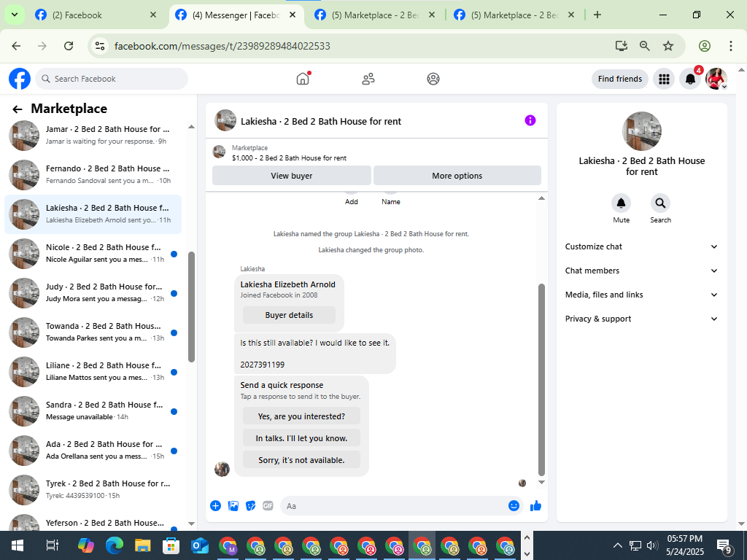This screenshot has height=560, width=747.
Task: Attach a photo with the image icon
Action: (233, 506)
